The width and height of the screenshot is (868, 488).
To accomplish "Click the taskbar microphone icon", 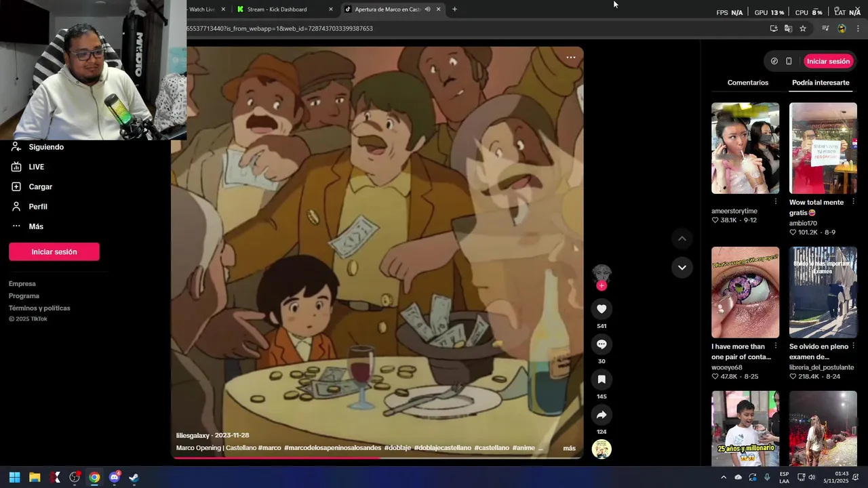I will pos(767,477).
